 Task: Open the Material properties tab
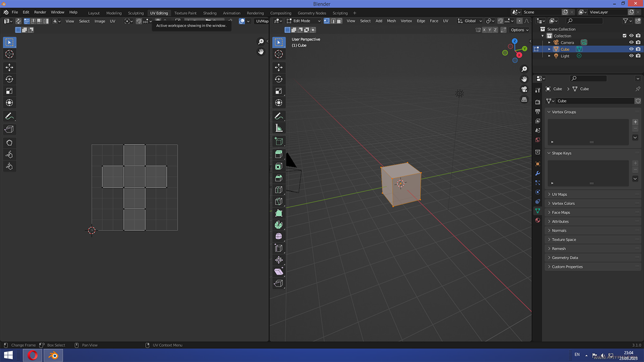[x=537, y=220]
